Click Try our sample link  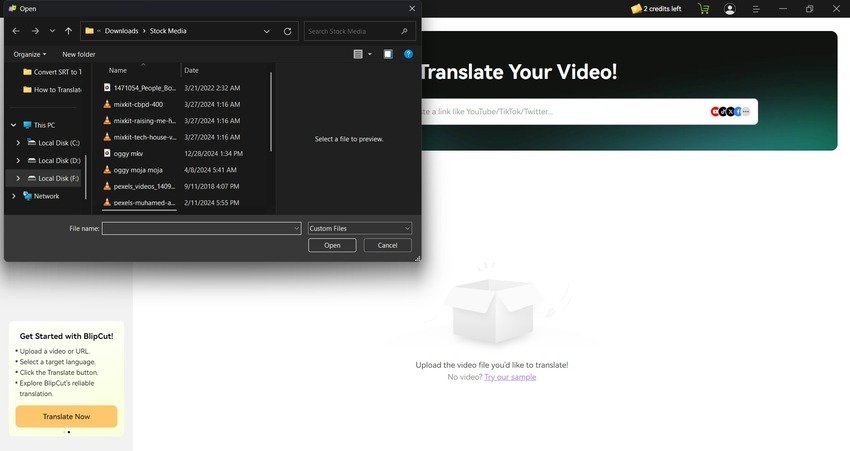click(510, 377)
